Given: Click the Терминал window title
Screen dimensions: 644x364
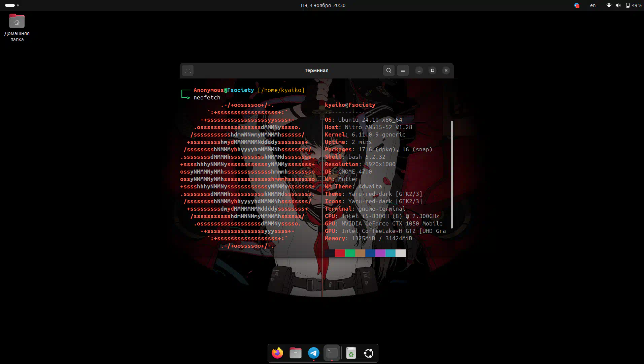Looking at the screenshot, I should click(316, 70).
